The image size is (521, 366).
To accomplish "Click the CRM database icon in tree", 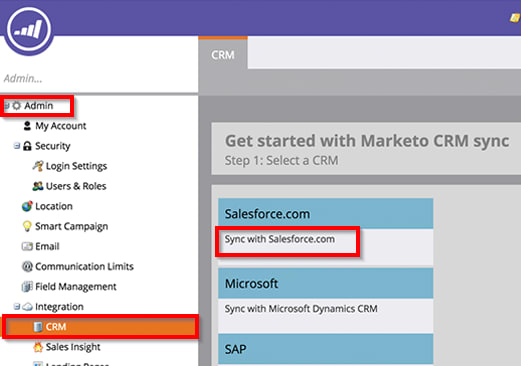I will pos(38,327).
